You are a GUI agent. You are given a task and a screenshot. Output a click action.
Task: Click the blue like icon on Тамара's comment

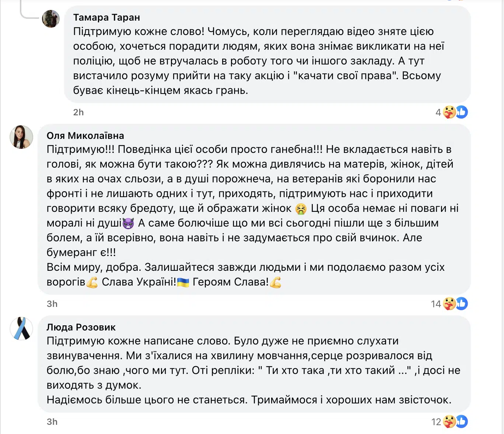(462, 112)
